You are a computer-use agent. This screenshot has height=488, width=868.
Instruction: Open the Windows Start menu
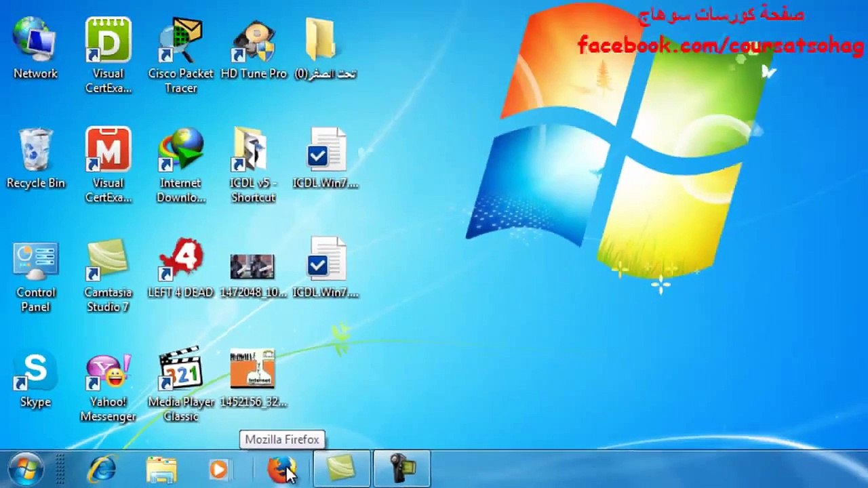[x=26, y=469]
